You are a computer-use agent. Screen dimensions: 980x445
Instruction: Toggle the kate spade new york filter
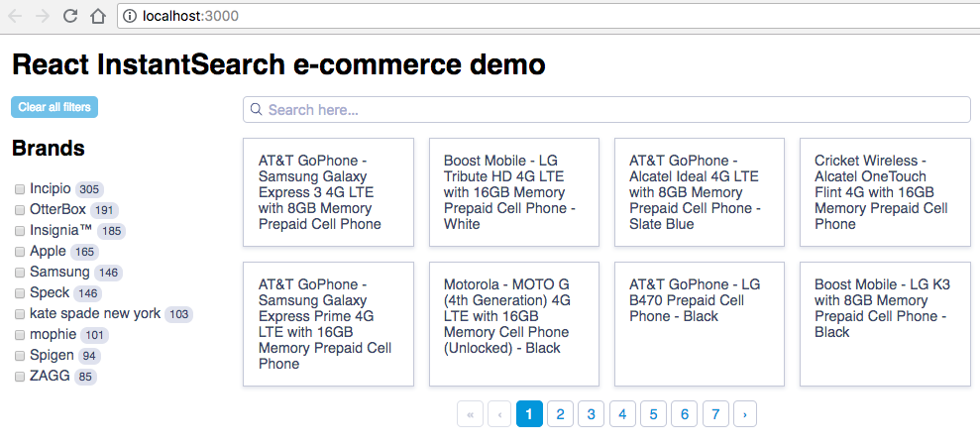20,314
